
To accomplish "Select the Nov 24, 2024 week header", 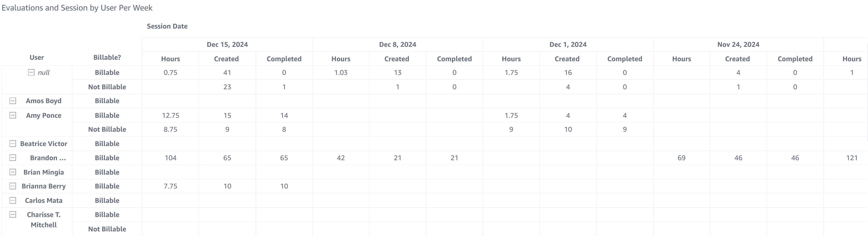I will [738, 45].
